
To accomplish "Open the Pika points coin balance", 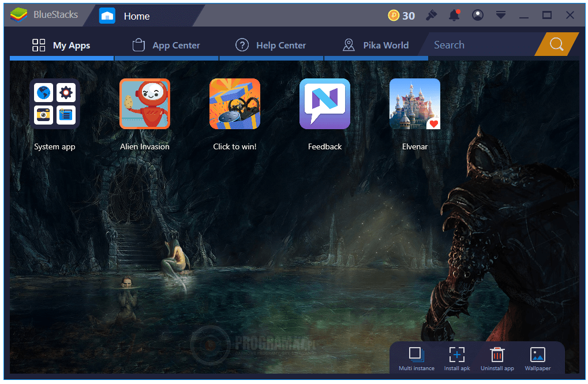I will 401,16.
